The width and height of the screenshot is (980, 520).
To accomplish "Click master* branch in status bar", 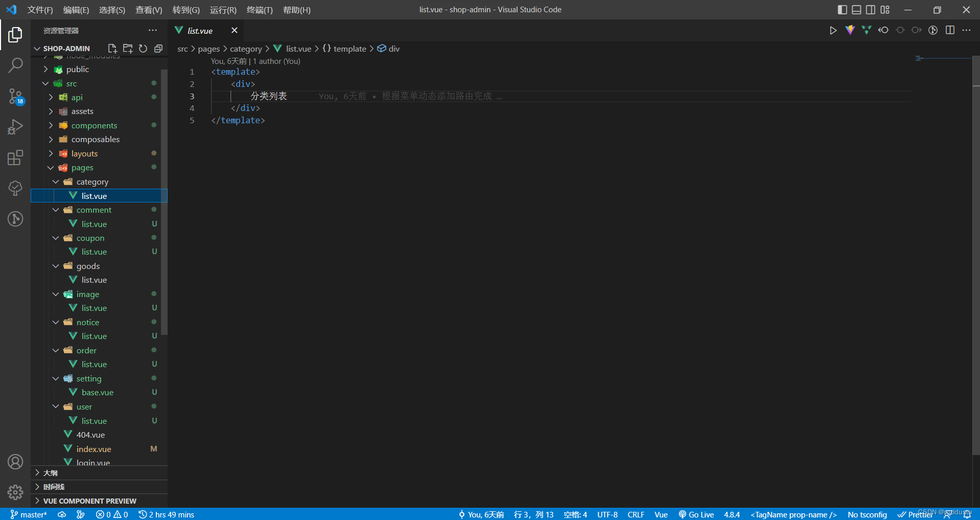I will pyautogui.click(x=29, y=514).
